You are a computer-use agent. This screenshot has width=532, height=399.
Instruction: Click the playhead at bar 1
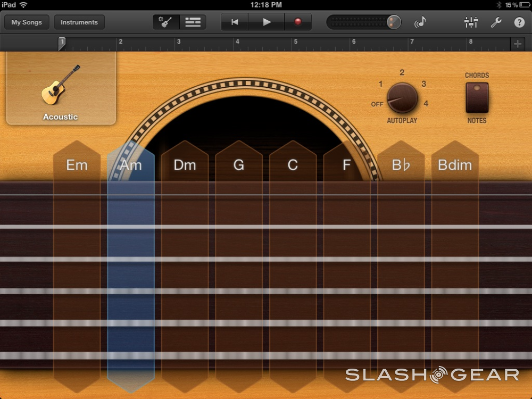click(62, 44)
